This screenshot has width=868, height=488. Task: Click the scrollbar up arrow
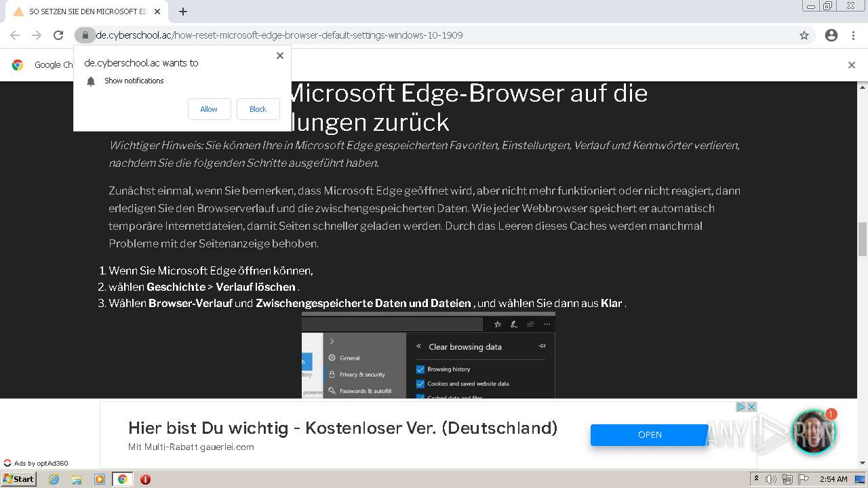pyautogui.click(x=863, y=87)
